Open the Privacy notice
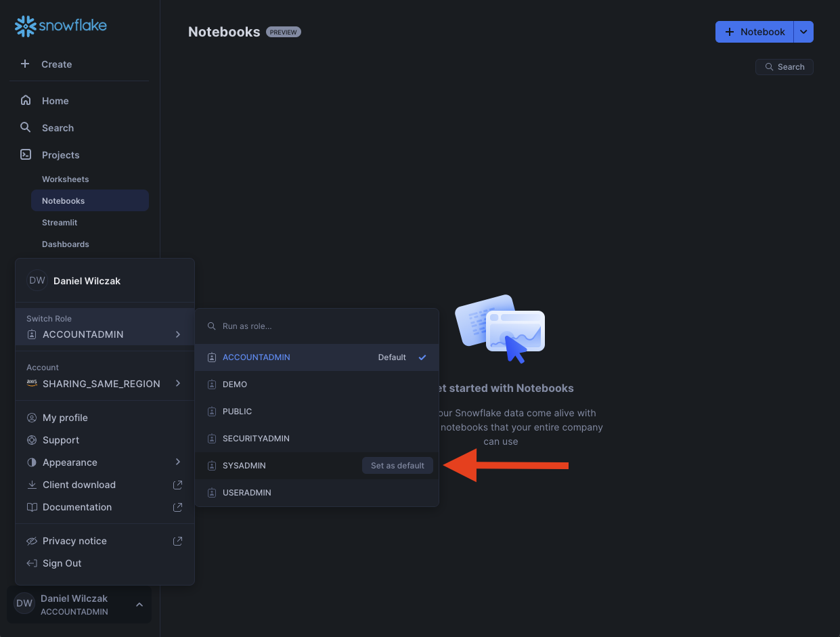840x637 pixels. point(105,541)
